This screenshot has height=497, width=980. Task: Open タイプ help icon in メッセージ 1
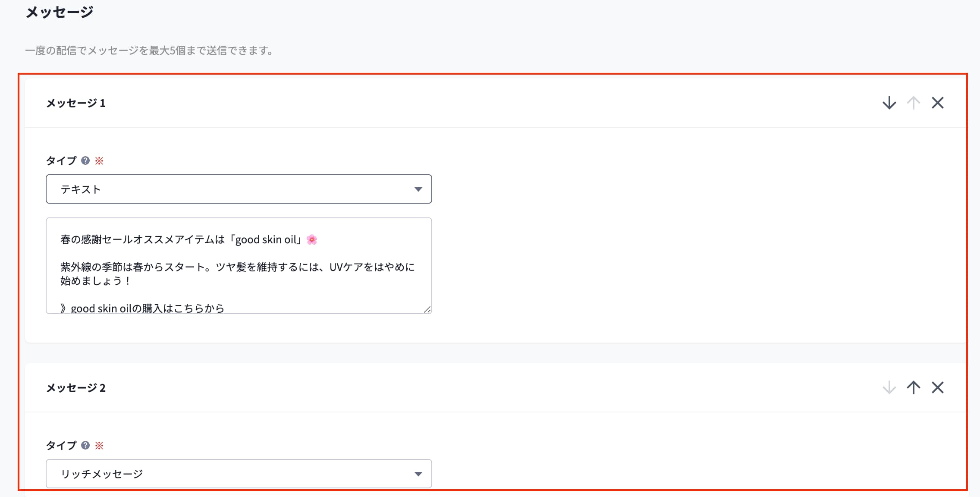85,160
